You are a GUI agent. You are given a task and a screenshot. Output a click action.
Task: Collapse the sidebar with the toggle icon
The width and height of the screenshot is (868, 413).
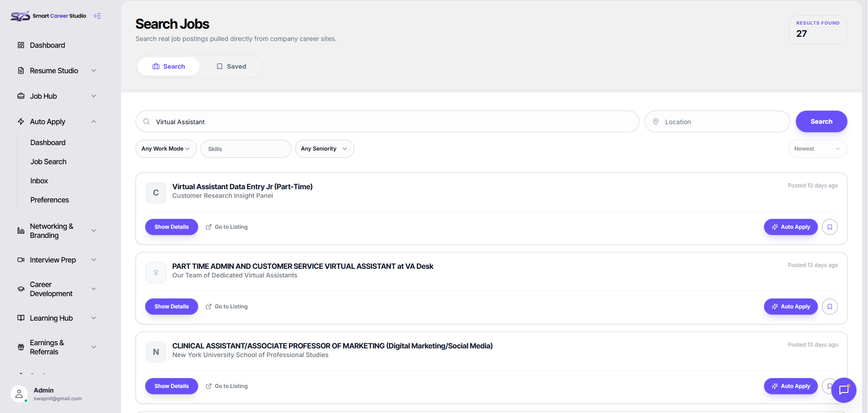[97, 16]
